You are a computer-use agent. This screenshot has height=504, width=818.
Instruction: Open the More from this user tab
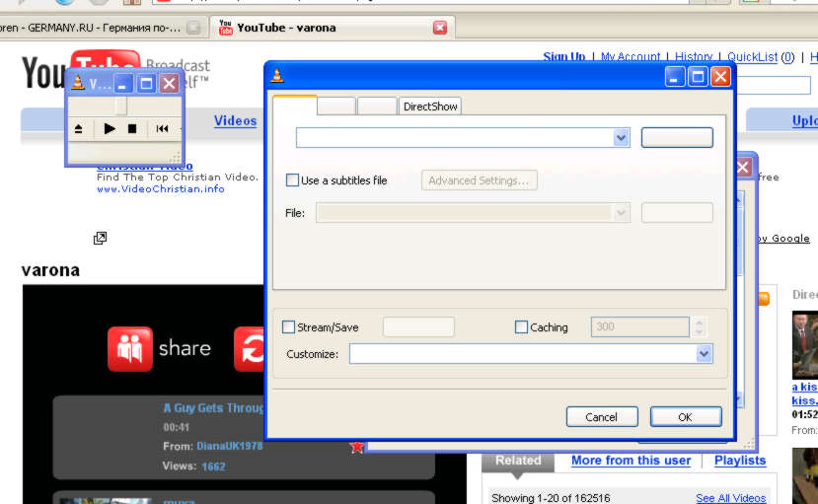(631, 461)
